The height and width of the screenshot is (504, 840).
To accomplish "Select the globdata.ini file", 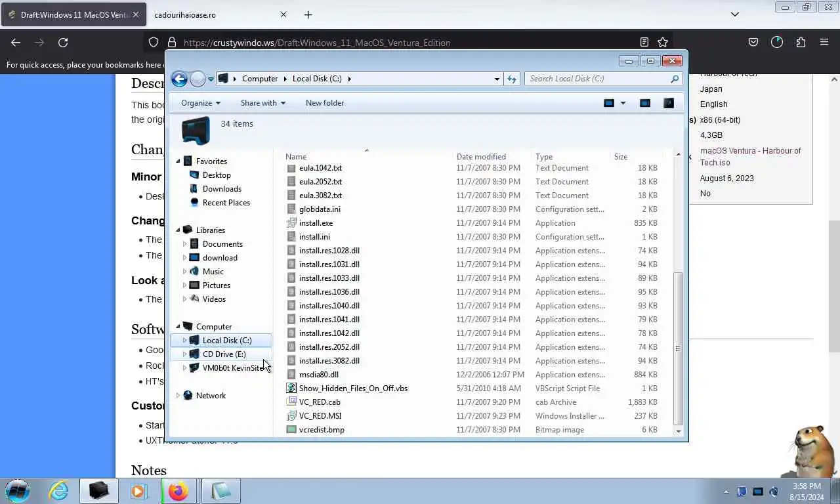I will click(x=320, y=209).
